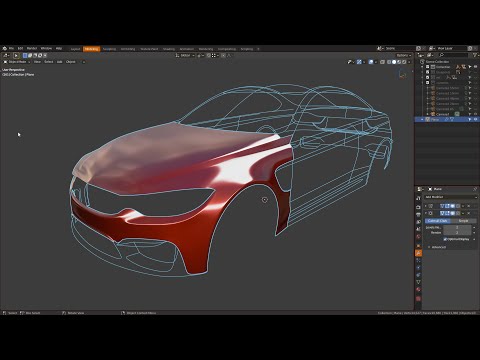Open the Scene properties tab
Screen dimensions: 480x360
(419, 229)
